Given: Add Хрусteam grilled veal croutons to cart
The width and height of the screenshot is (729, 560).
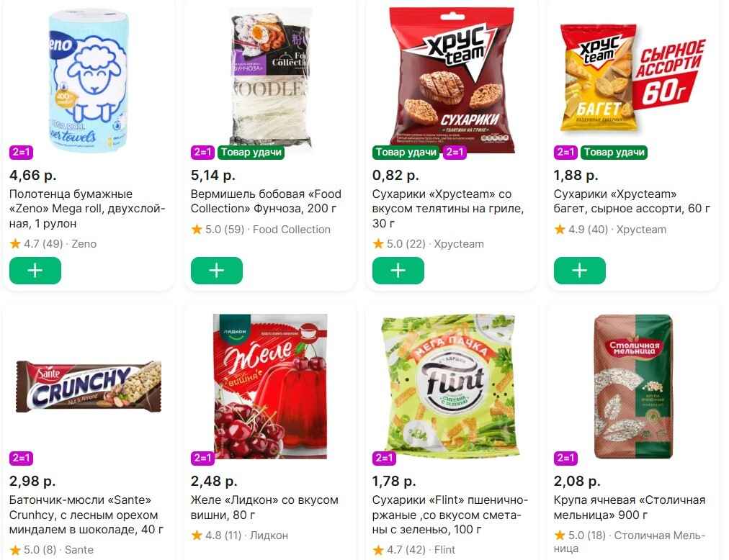Looking at the screenshot, I should (x=398, y=271).
